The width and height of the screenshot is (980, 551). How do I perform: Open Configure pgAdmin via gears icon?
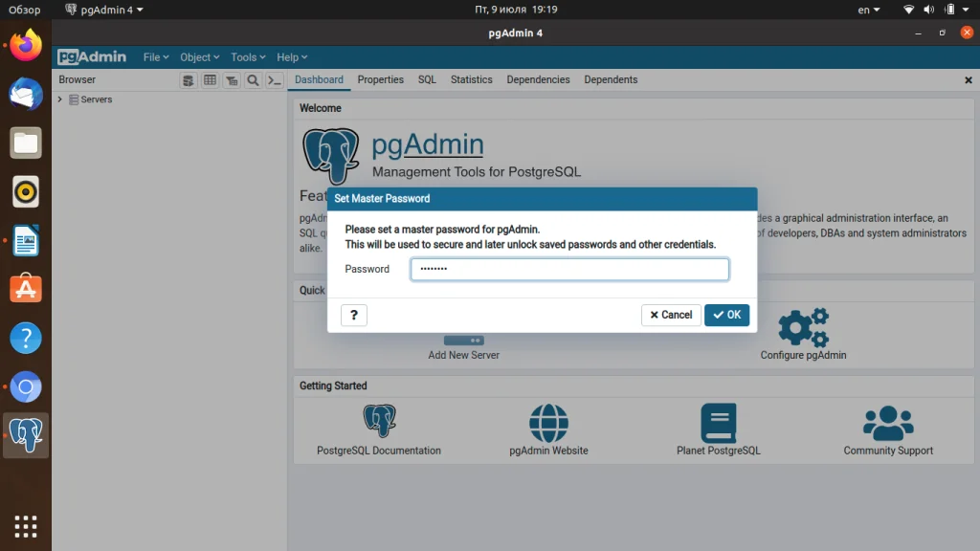(802, 325)
